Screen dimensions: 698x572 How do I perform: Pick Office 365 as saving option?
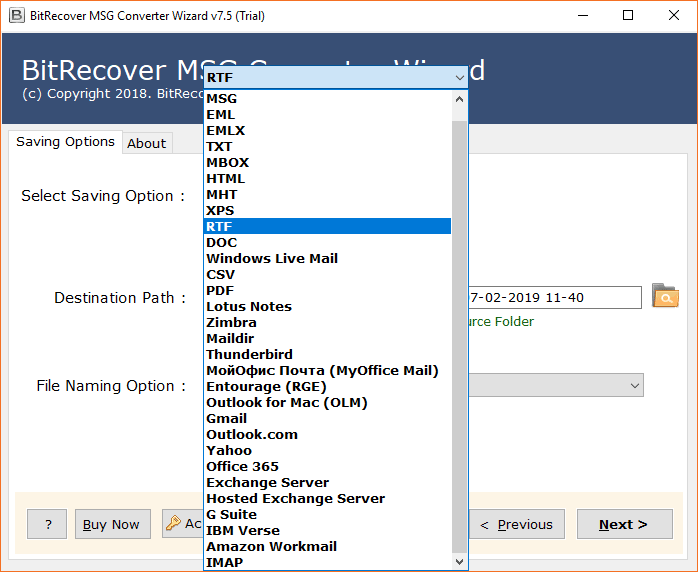coord(327,467)
